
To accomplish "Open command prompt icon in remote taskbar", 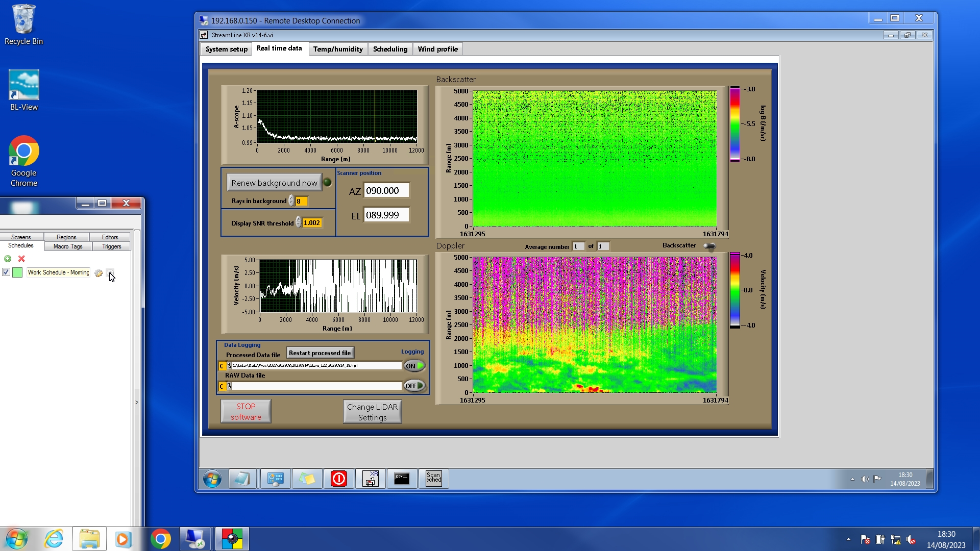I will pyautogui.click(x=402, y=479).
